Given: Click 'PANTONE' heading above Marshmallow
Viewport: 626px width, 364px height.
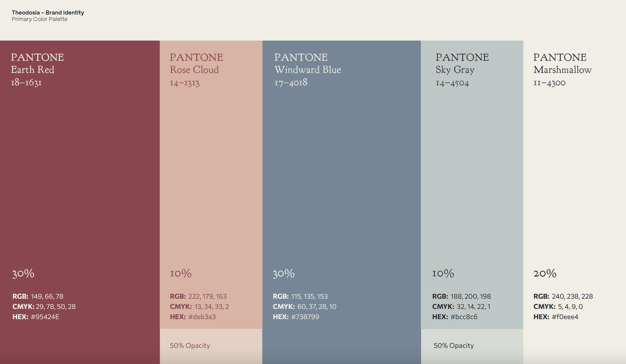Looking at the screenshot, I should (560, 57).
